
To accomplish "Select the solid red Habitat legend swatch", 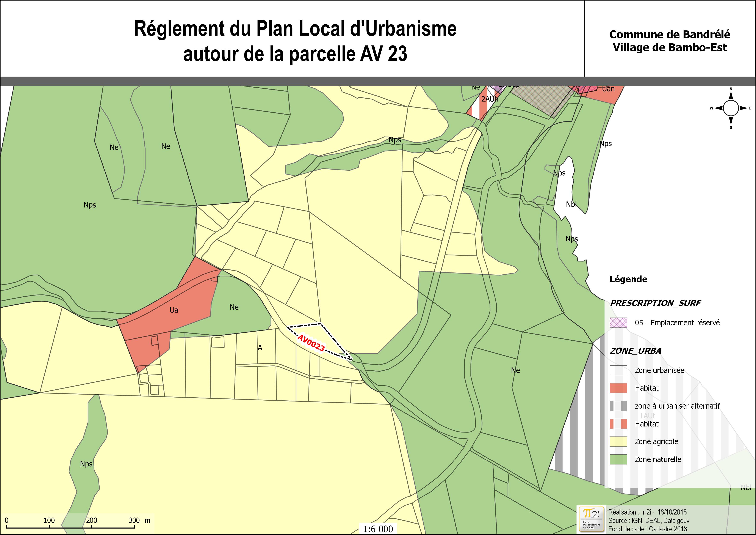I will pos(618,388).
